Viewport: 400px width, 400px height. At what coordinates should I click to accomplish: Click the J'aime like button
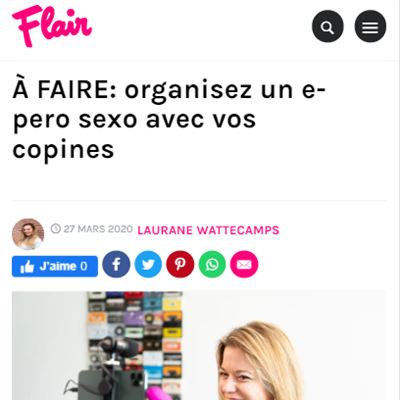pos(55,266)
